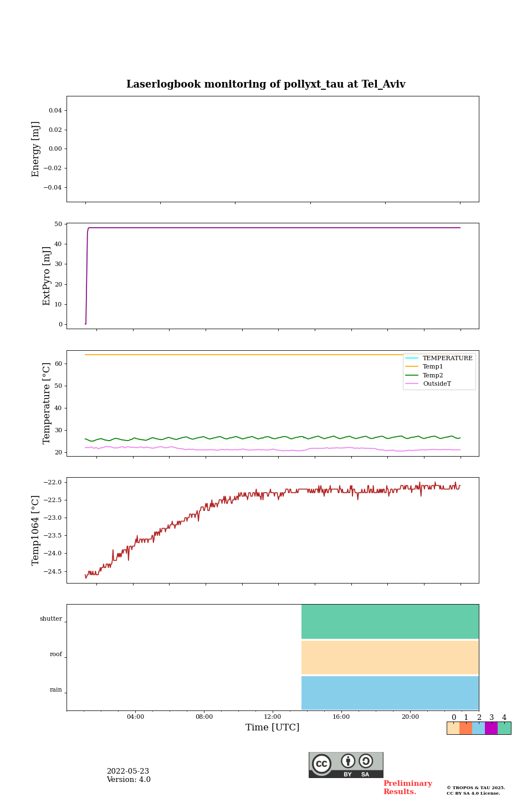Click the beige roof status bar
Screen dimensions: 532x798
(390, 657)
